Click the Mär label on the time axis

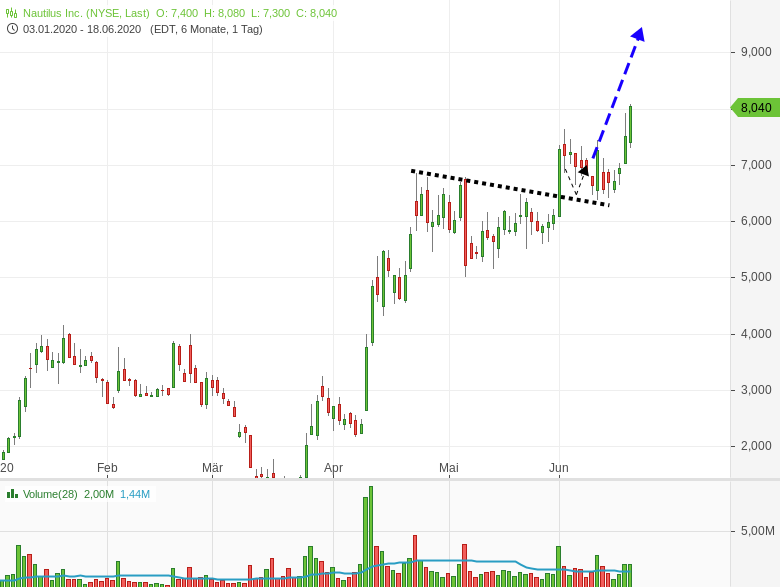212,468
